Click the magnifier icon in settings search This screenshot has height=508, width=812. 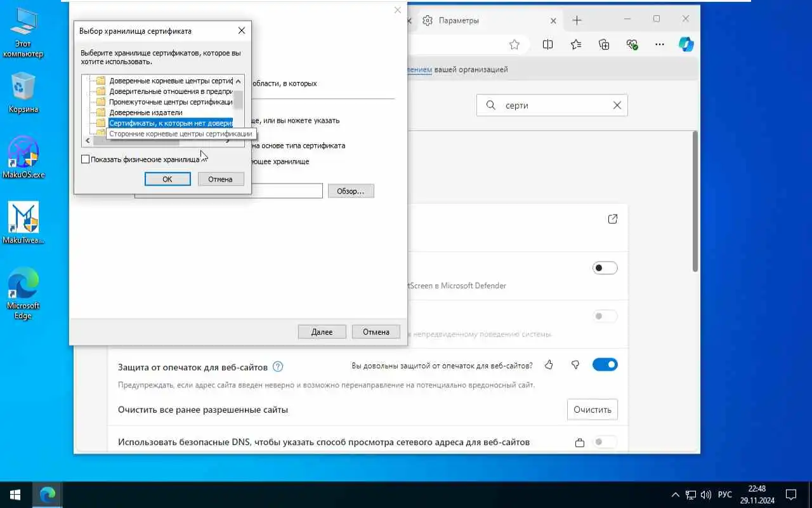point(490,105)
